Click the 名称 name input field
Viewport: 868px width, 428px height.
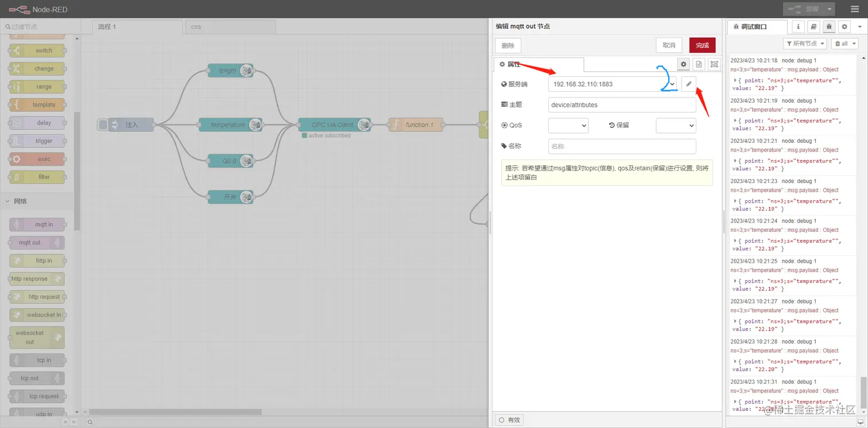622,146
